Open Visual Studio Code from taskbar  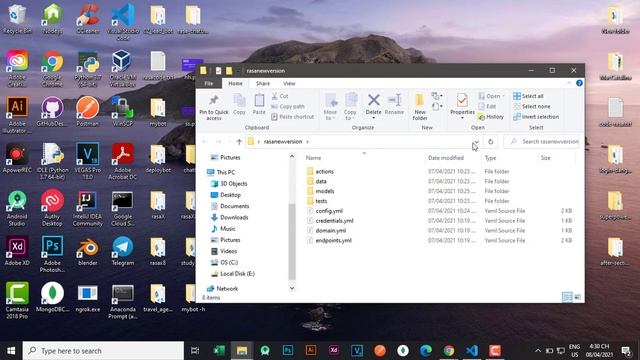pyautogui.click(x=472, y=351)
